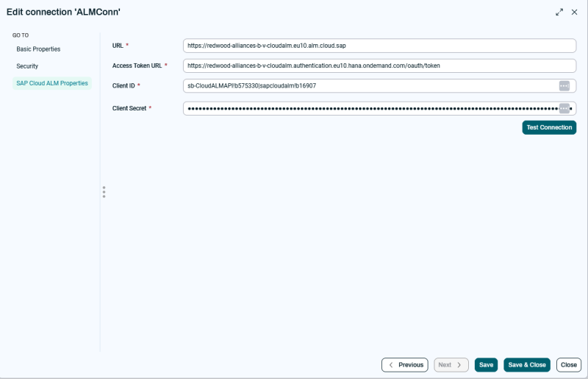Close the dialog using the X icon
The width and height of the screenshot is (588, 379).
point(575,12)
